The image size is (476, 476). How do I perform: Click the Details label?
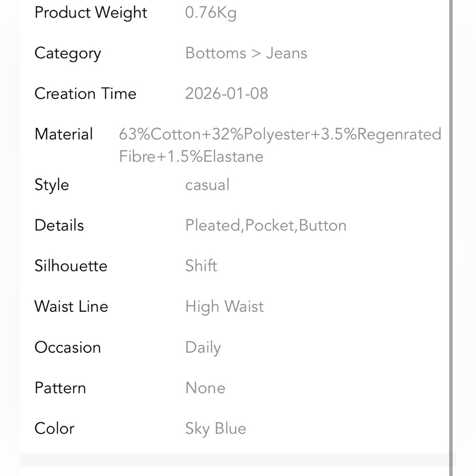[59, 225]
